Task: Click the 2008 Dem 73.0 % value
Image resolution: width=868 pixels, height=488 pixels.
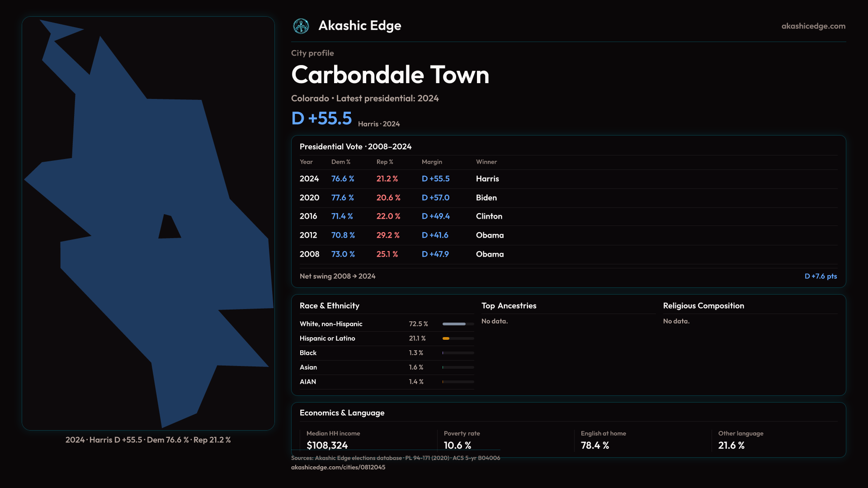Action: 343,254
